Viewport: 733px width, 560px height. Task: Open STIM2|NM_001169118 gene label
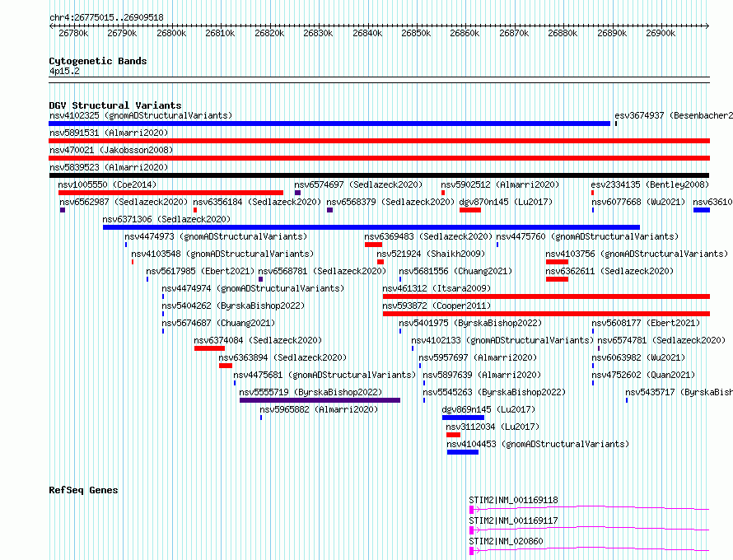click(513, 500)
